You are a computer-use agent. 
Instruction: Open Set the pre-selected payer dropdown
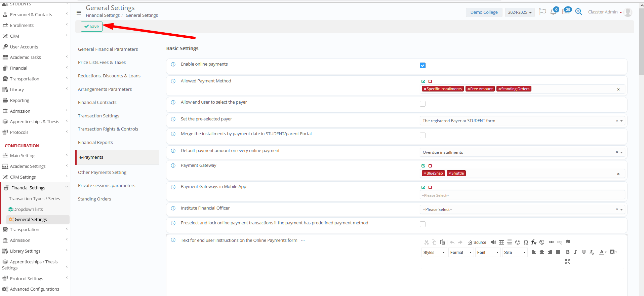(522, 121)
